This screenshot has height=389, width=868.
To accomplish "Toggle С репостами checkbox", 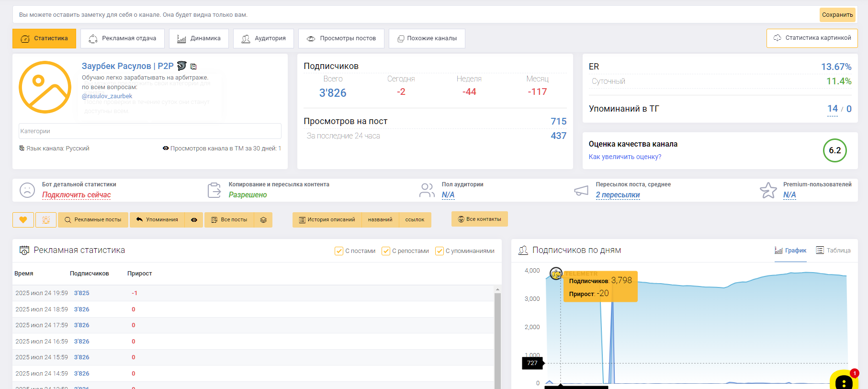I will click(386, 251).
